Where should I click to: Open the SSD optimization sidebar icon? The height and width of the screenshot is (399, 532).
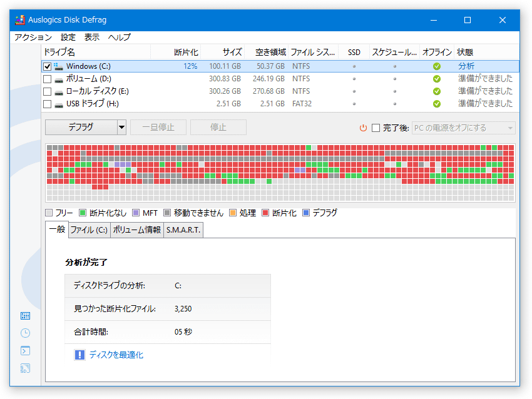[25, 368]
